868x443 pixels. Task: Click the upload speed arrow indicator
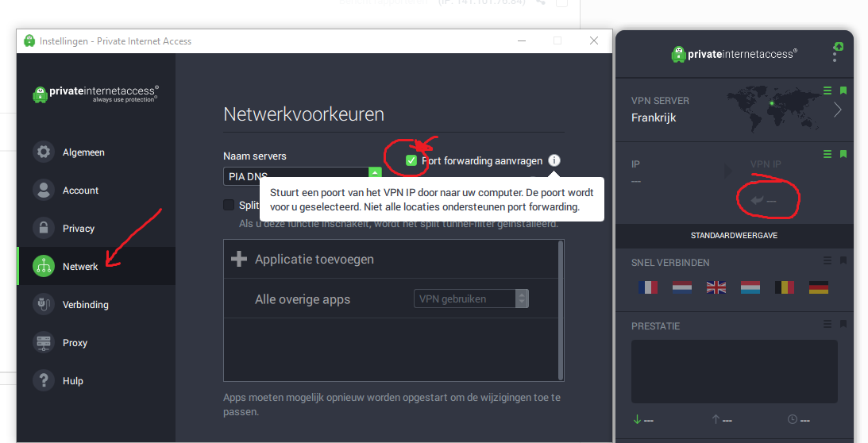pyautogui.click(x=716, y=419)
